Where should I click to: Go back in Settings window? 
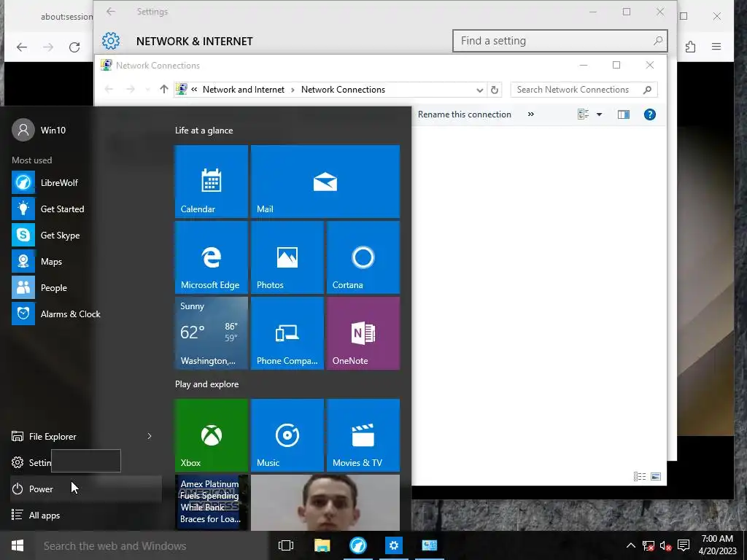click(111, 12)
